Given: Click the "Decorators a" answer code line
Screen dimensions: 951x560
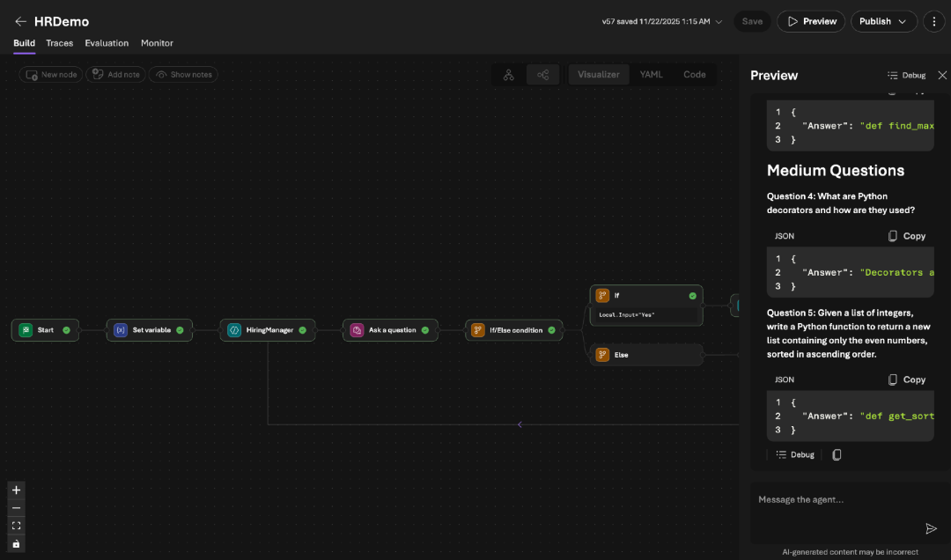Looking at the screenshot, I should click(867, 272).
